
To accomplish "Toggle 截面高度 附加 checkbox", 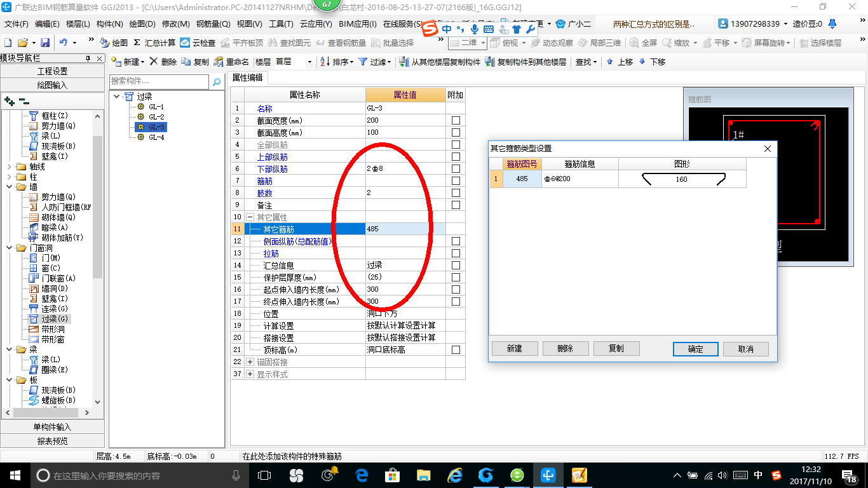I will tap(456, 132).
